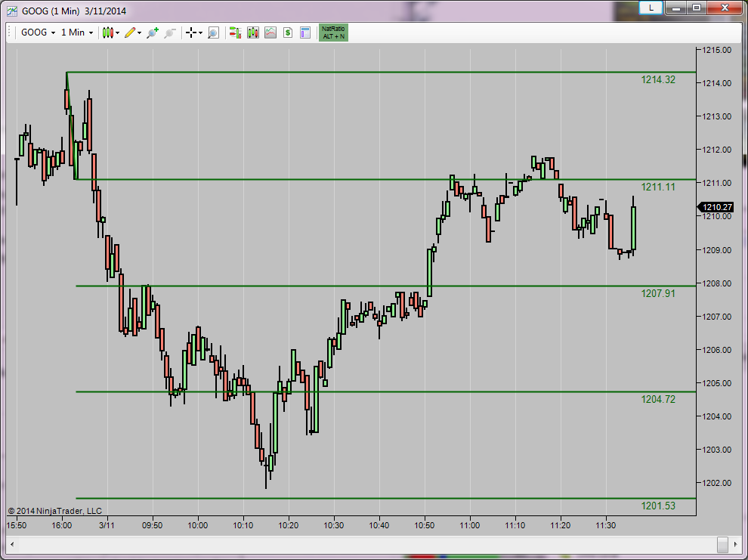This screenshot has height=560, width=748.
Task: Open the chart Properties table icon
Action: (x=305, y=32)
